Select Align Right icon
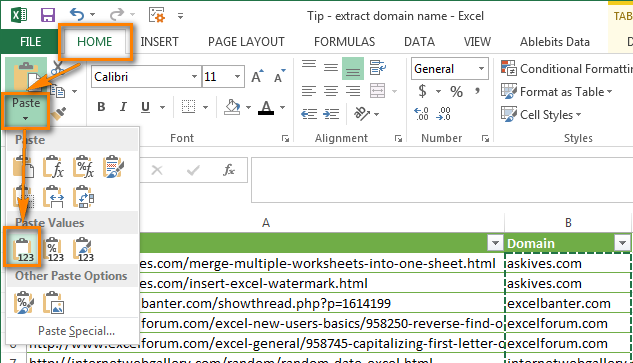633x363 pixels. (353, 91)
